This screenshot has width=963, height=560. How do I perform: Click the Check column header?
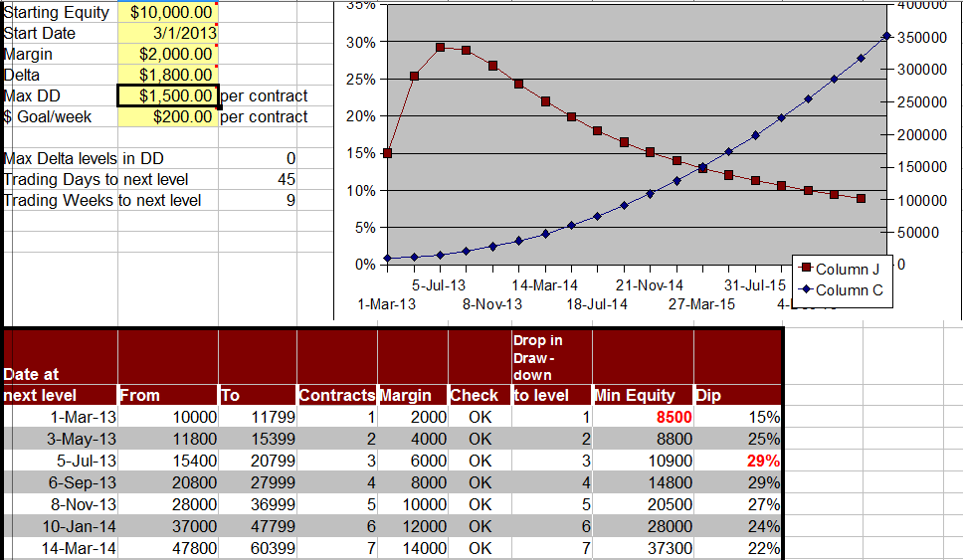pos(474,395)
